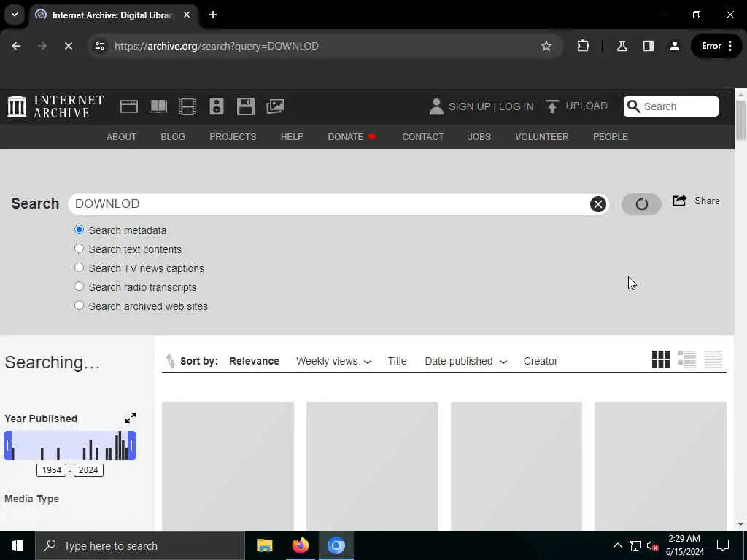Sort results by Relevance
This screenshot has width=747, height=560.
pos(254,361)
